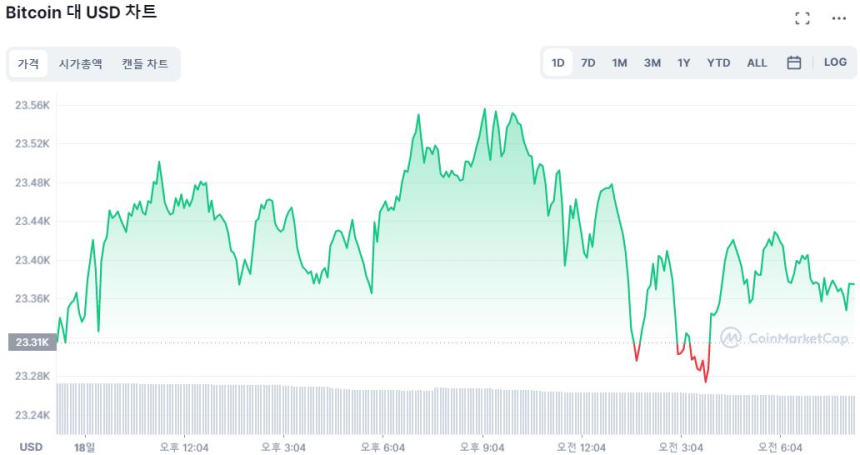
Task: Click the USD currency label
Action: coord(30,447)
